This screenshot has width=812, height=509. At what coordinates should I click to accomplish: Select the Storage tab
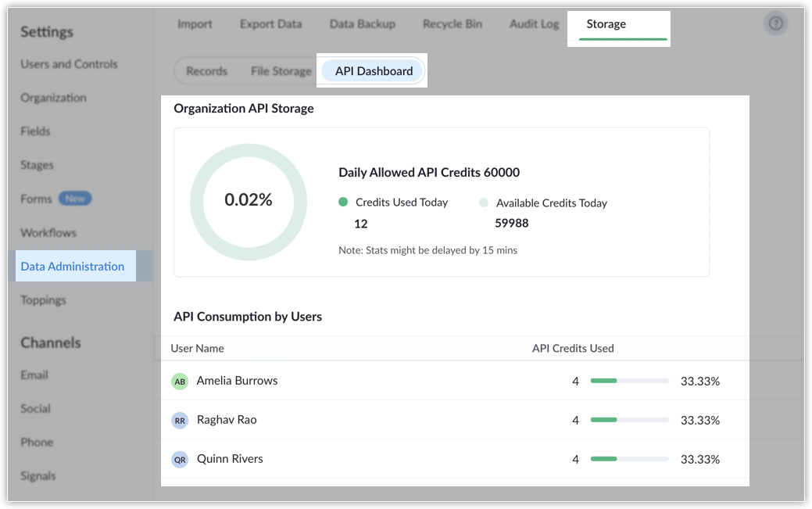[x=606, y=23]
